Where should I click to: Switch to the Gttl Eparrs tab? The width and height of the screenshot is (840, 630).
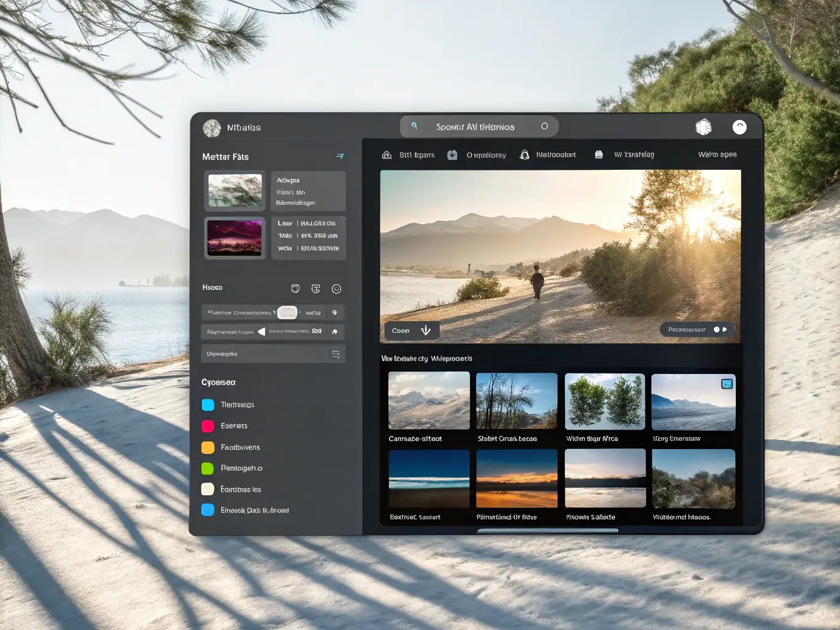pos(409,155)
